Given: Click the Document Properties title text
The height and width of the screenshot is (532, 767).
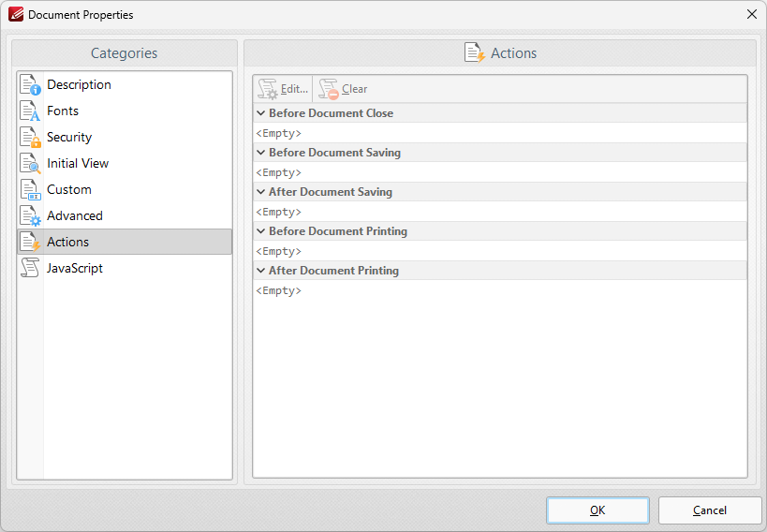Looking at the screenshot, I should click(81, 15).
